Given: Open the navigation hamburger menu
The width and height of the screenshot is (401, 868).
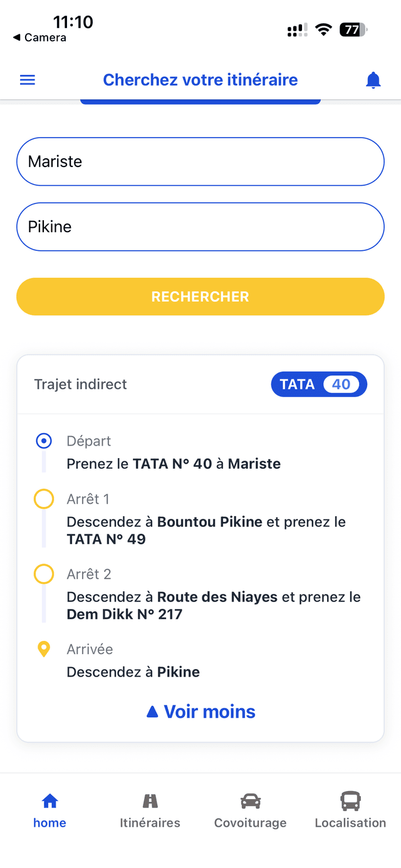Looking at the screenshot, I should pos(27,79).
